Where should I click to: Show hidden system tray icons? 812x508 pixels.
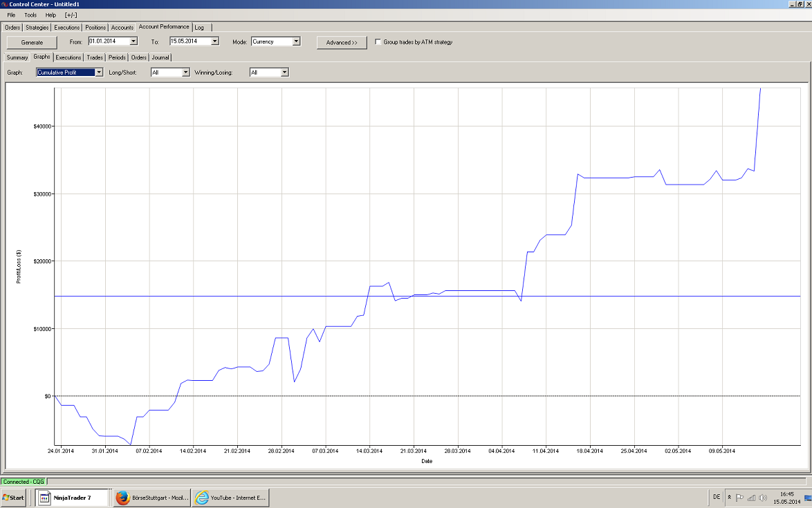coord(728,498)
